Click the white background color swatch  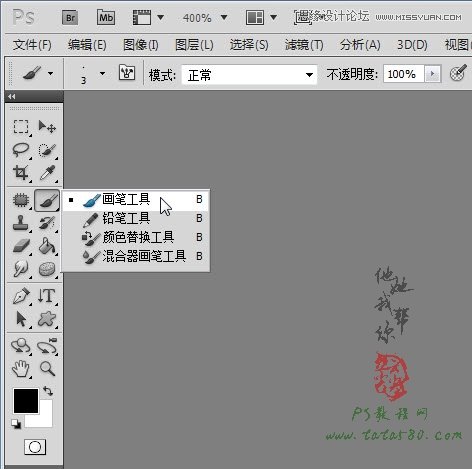[x=43, y=419]
